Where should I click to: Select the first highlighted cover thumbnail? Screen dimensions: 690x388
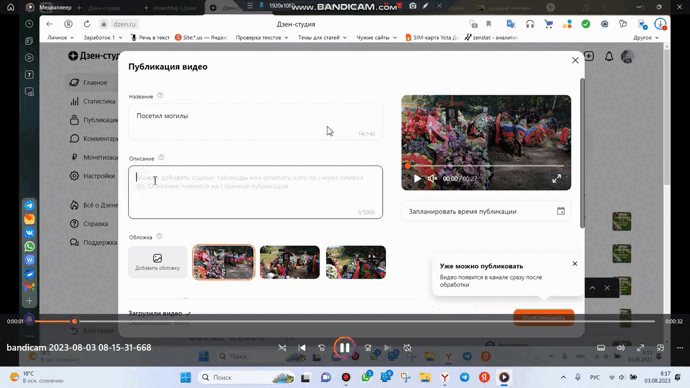point(224,262)
